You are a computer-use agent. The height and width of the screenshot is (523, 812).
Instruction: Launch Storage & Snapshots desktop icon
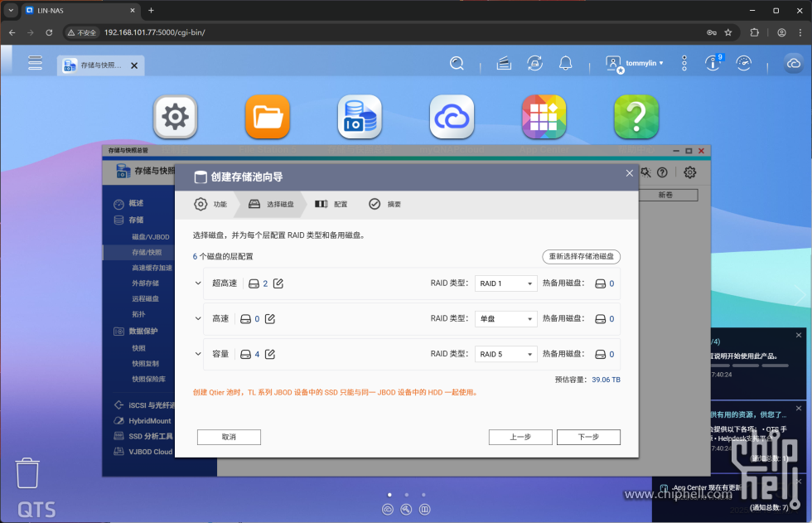(x=360, y=117)
